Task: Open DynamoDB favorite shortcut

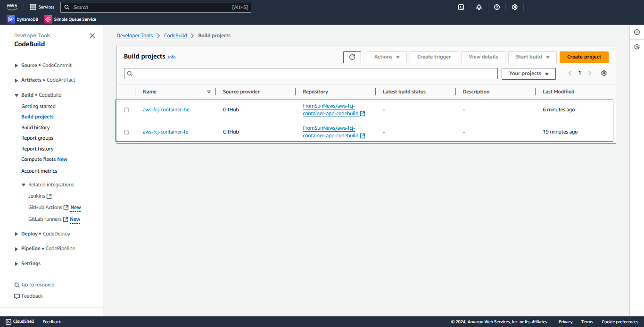Action: 23,19
